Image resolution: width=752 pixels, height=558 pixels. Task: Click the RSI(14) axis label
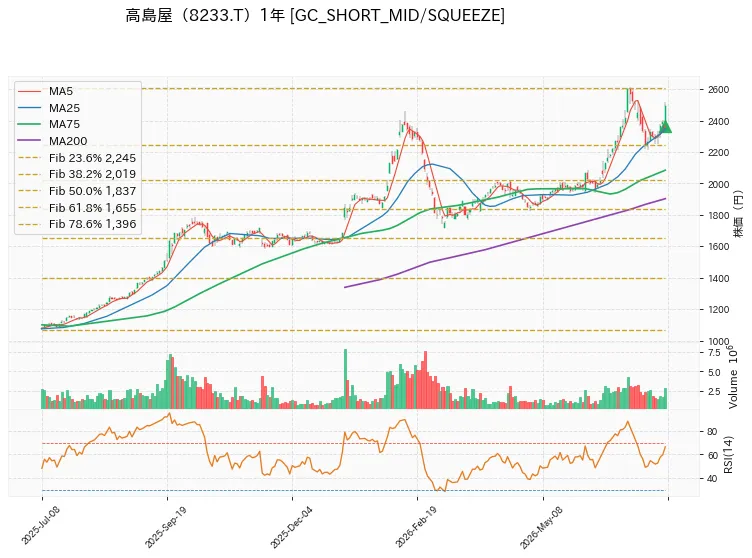(x=729, y=454)
